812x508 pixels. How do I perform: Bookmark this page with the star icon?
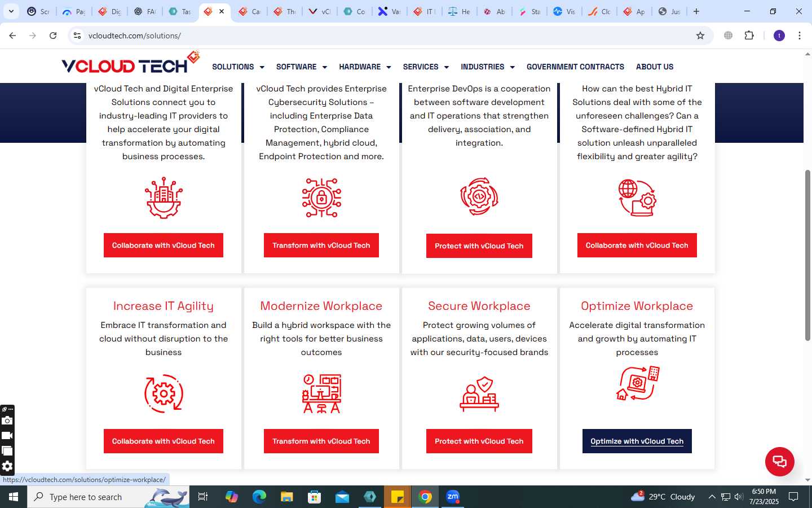point(700,36)
